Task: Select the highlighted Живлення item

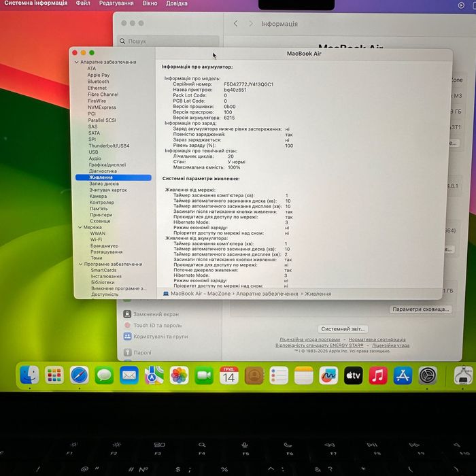Action: (114, 177)
